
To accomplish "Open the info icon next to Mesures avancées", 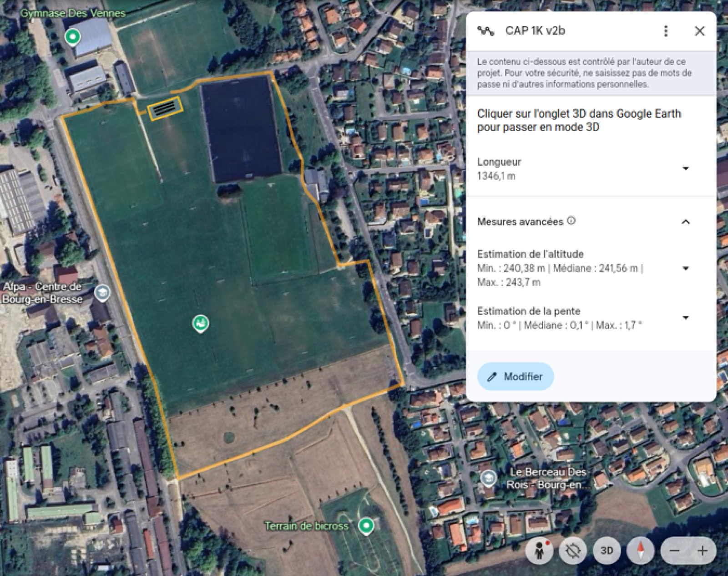I will pos(571,221).
